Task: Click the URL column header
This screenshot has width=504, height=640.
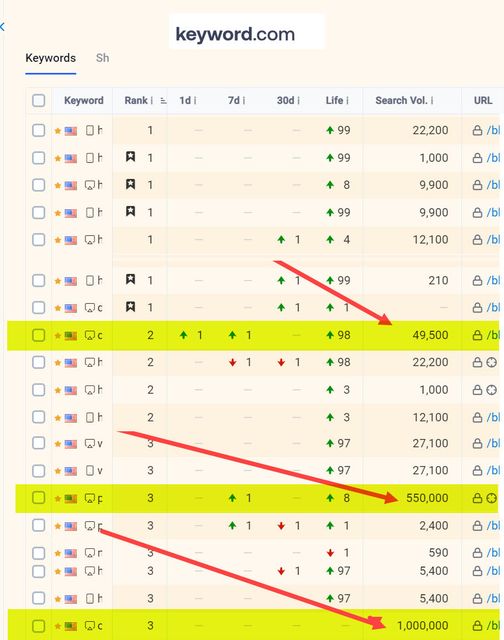Action: click(483, 100)
